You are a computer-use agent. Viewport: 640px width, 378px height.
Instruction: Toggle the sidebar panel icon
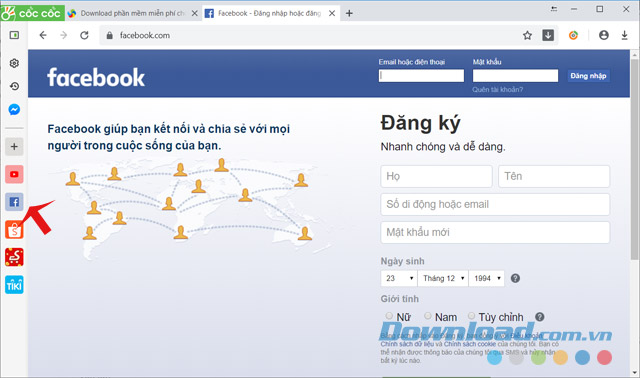(x=14, y=36)
